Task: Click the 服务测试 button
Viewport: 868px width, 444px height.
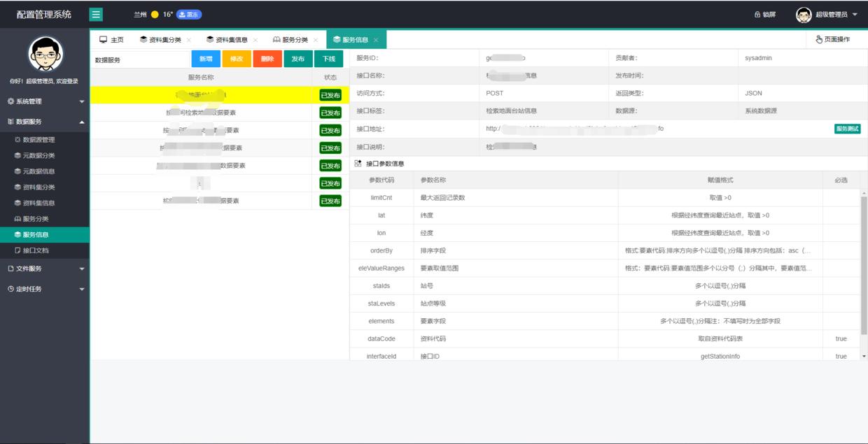Action: click(x=847, y=129)
